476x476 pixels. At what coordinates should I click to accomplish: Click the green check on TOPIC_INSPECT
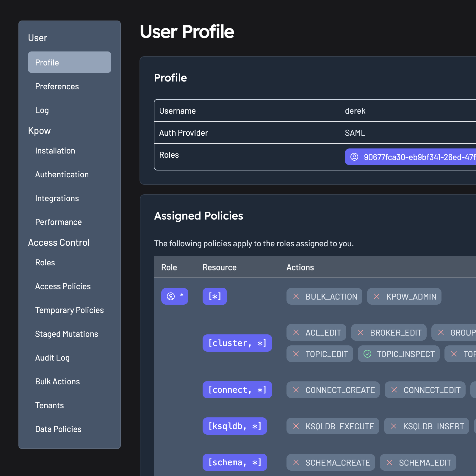click(x=367, y=354)
